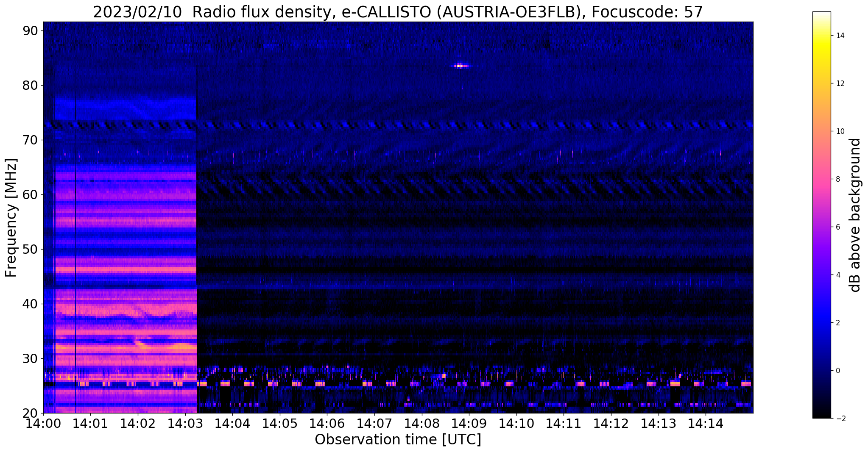
Task: Click the bright pink band near 46 MHz at 14:02
Action: [126, 269]
